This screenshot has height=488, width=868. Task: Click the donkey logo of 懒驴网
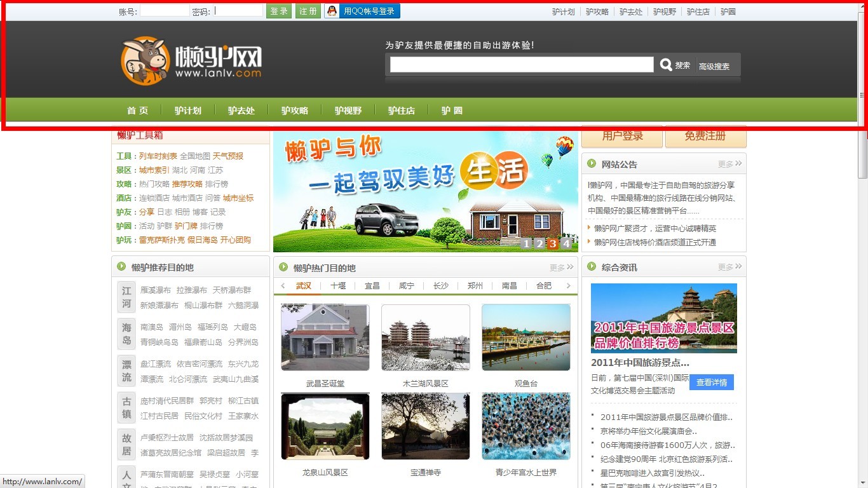point(146,60)
